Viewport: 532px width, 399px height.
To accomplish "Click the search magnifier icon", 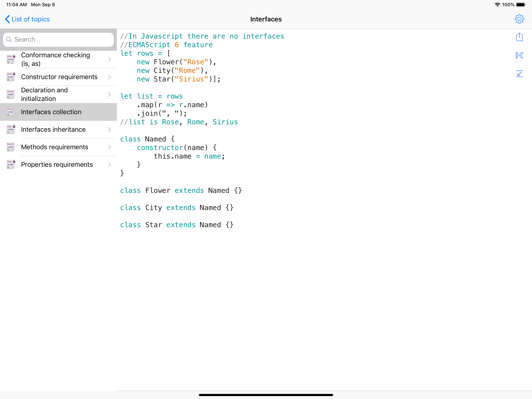I will (x=9, y=40).
